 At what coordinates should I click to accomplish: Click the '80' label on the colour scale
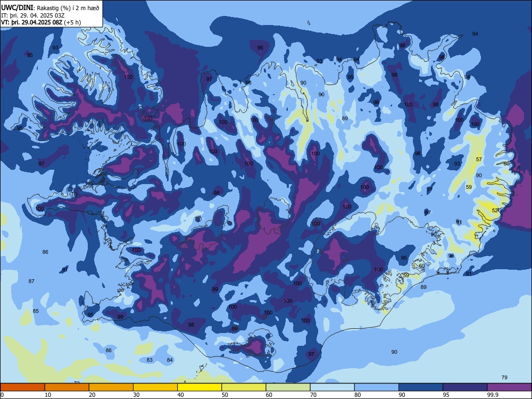point(358,395)
